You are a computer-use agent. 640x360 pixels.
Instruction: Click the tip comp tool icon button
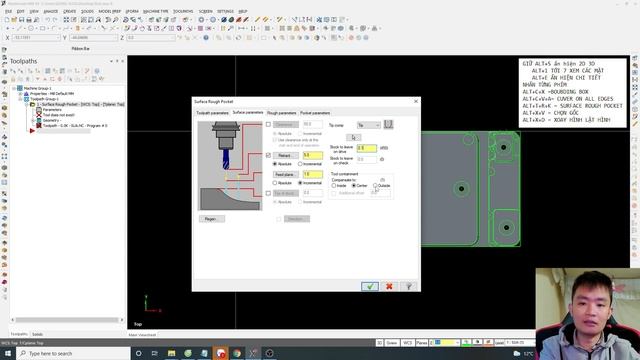388,124
